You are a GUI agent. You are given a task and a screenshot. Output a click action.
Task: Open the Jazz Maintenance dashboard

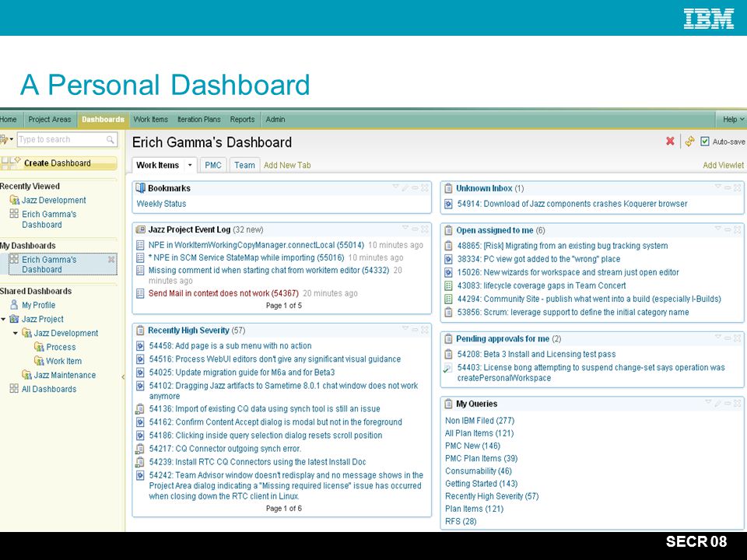(x=65, y=375)
